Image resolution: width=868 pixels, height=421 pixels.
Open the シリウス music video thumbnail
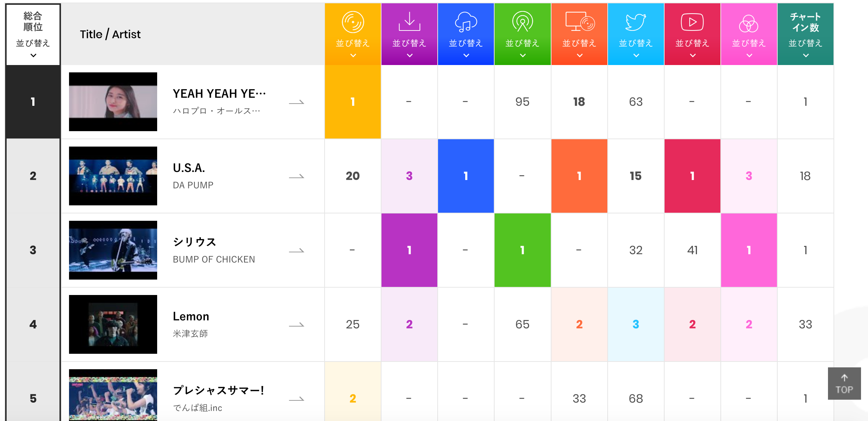[x=113, y=250]
